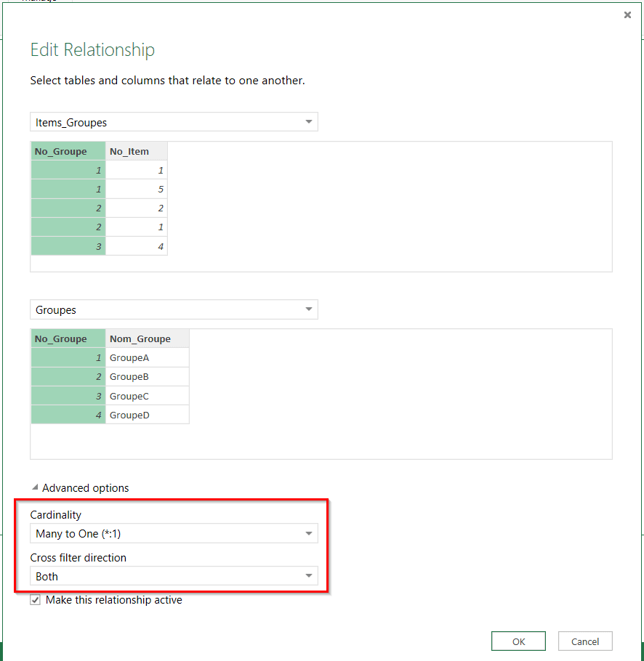Click the Make this relationship active label
The width and height of the screenshot is (644, 661).
coord(114,600)
